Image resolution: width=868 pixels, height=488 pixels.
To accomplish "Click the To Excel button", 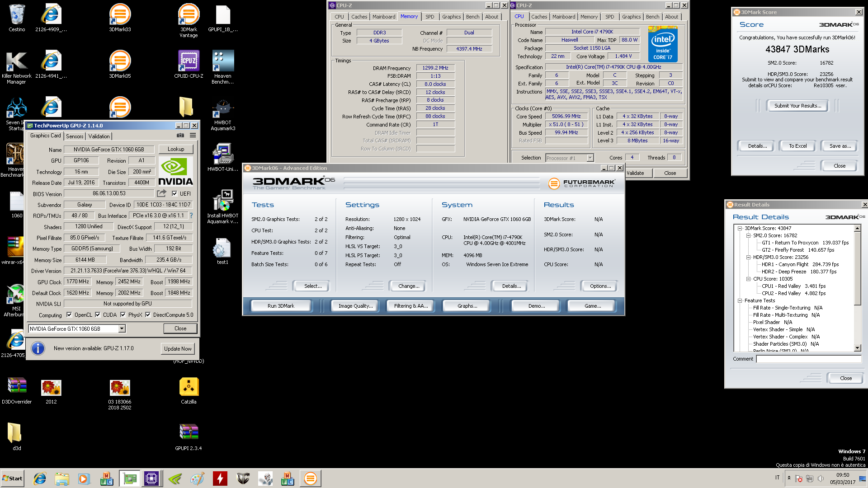I will click(797, 146).
